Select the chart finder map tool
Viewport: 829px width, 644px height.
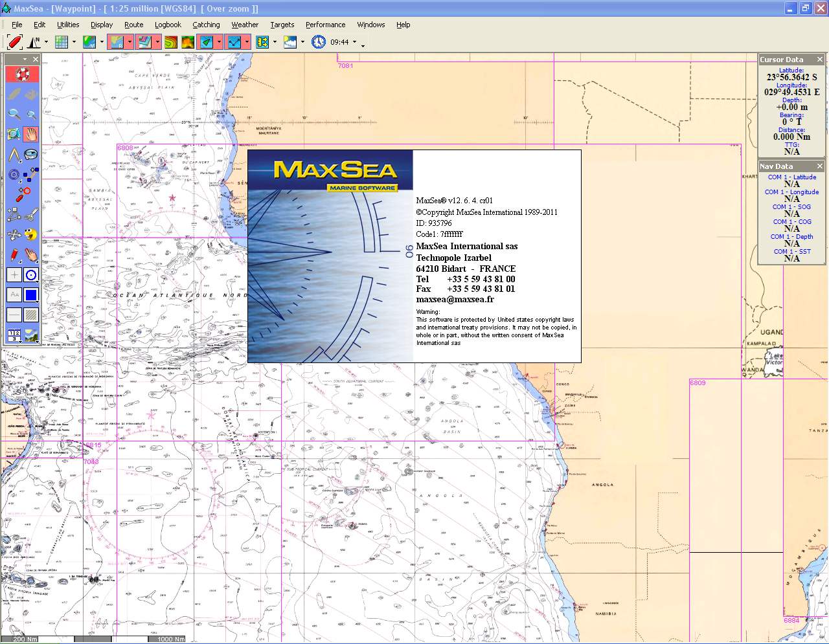pyautogui.click(x=14, y=134)
